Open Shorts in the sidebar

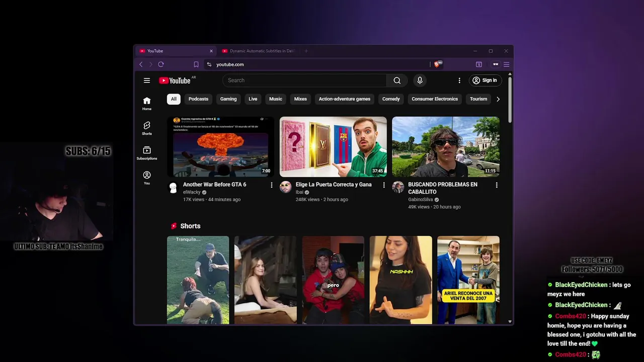click(147, 128)
